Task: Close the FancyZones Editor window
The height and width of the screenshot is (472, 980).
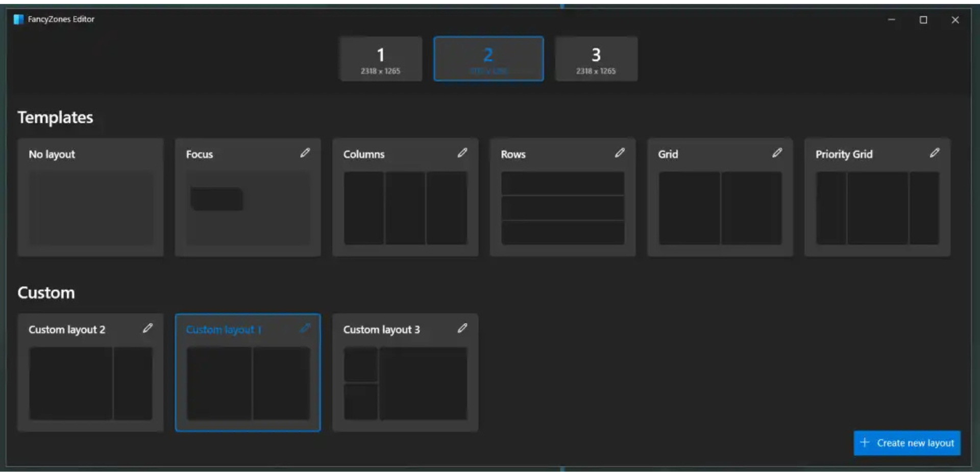Action: coord(955,20)
